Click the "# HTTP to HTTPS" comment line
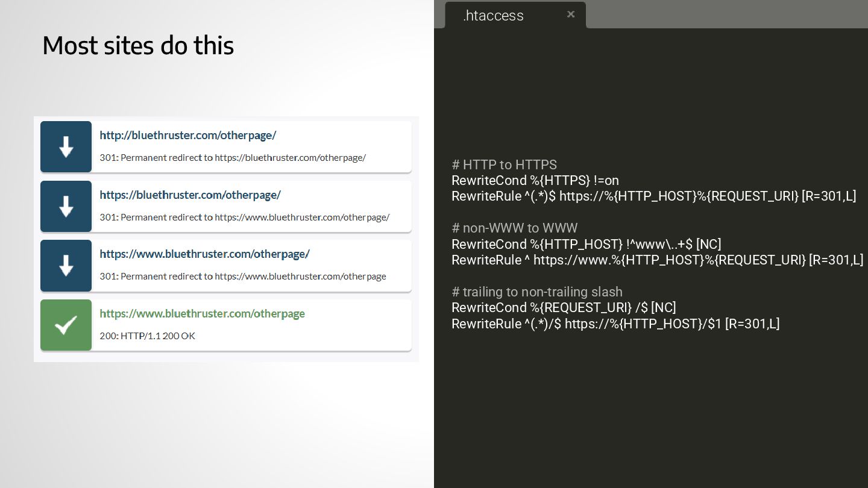This screenshot has width=868, height=488. point(504,164)
